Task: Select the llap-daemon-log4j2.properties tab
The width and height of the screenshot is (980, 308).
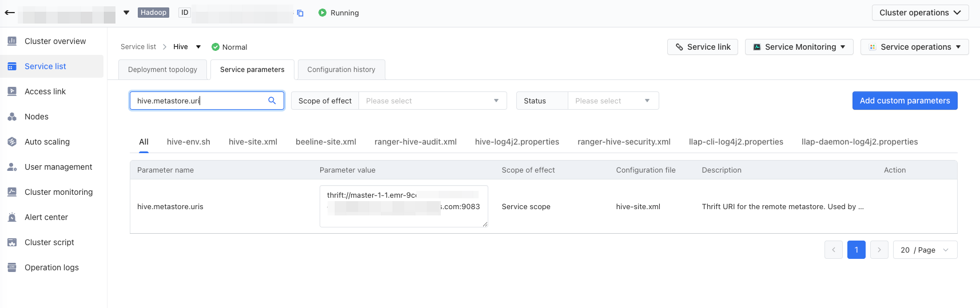Action: [x=859, y=142]
